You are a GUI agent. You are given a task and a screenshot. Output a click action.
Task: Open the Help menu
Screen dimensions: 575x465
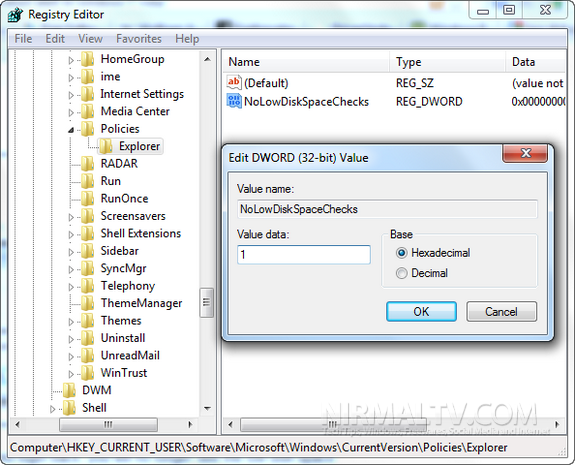[x=187, y=39]
